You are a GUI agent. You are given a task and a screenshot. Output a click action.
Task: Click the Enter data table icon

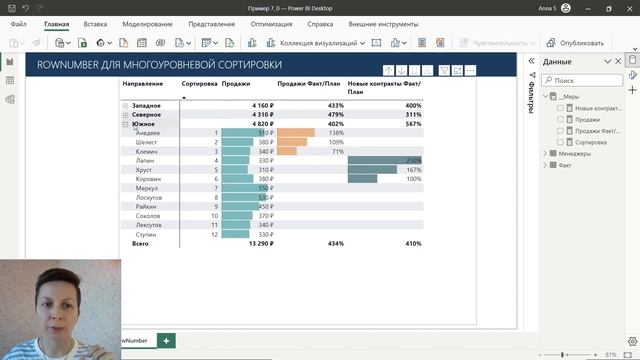click(142, 43)
